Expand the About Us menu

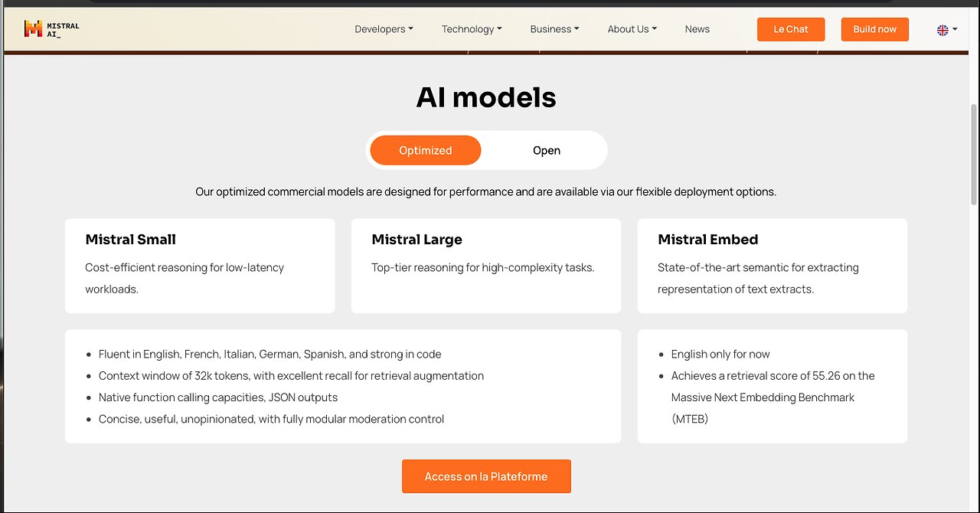click(x=632, y=29)
